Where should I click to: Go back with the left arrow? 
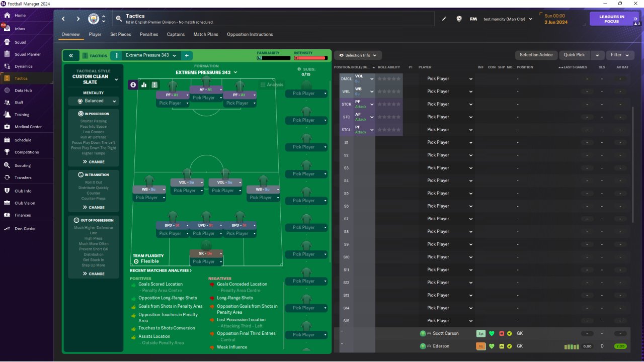coord(63,19)
